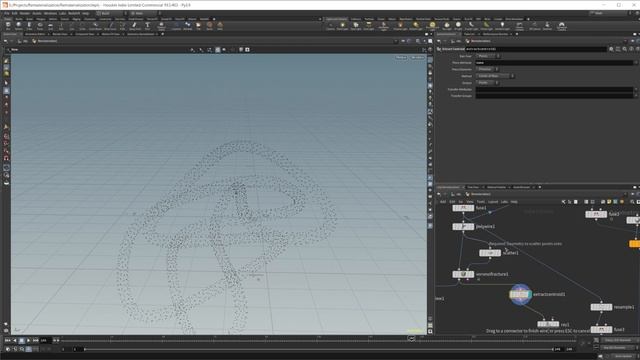
Task: Click the frame range slider bar
Action: [x=318, y=349]
